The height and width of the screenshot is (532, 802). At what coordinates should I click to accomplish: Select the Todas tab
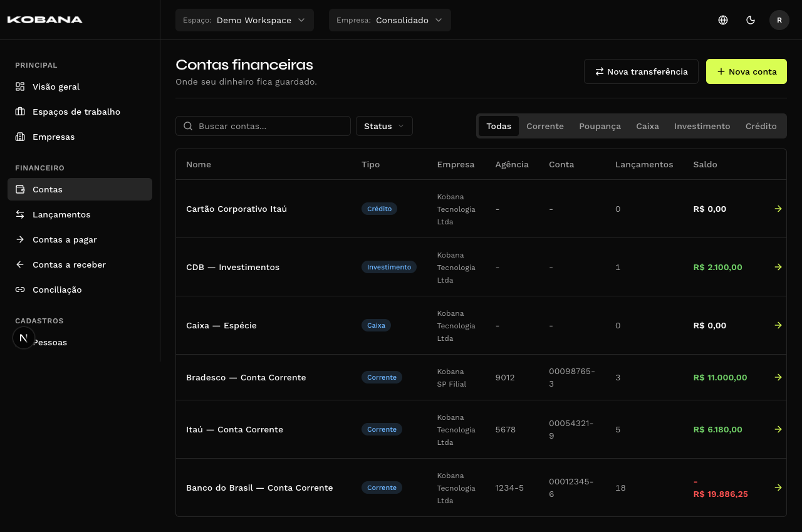point(499,126)
